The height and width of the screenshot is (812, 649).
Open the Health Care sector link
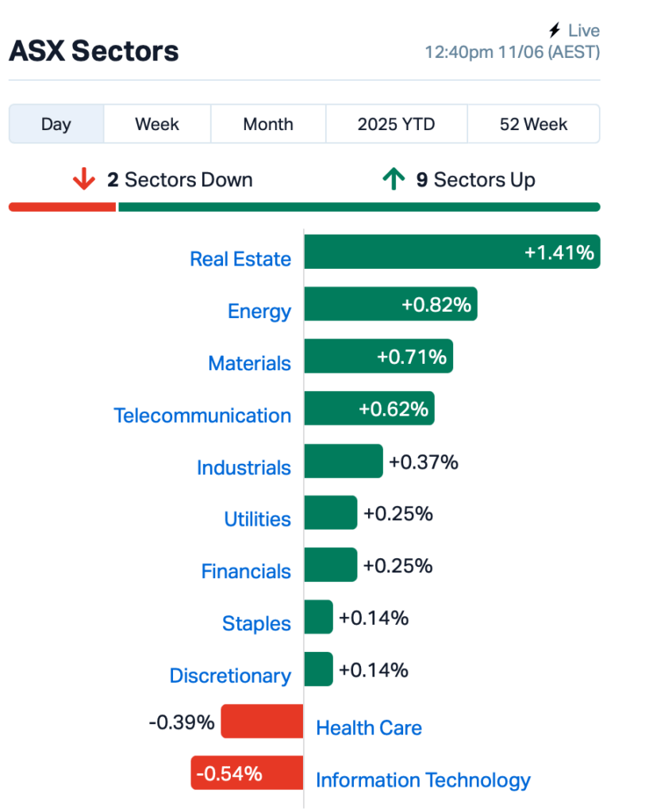[x=369, y=728]
